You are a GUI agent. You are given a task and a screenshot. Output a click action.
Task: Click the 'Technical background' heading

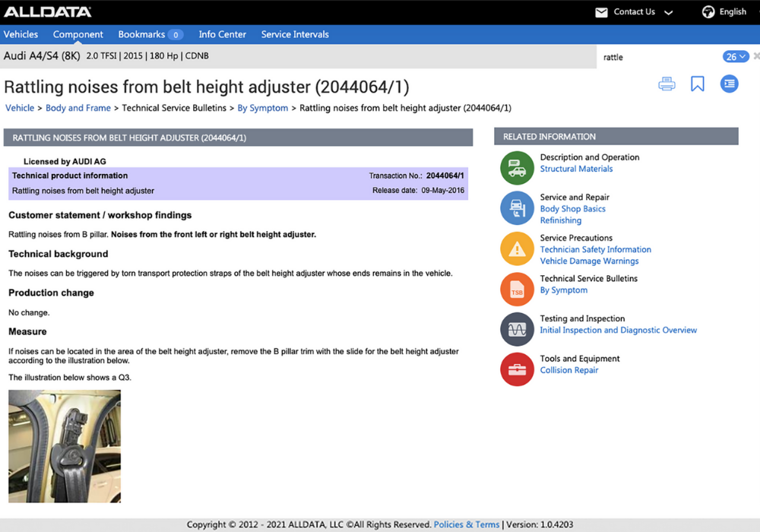click(x=59, y=254)
